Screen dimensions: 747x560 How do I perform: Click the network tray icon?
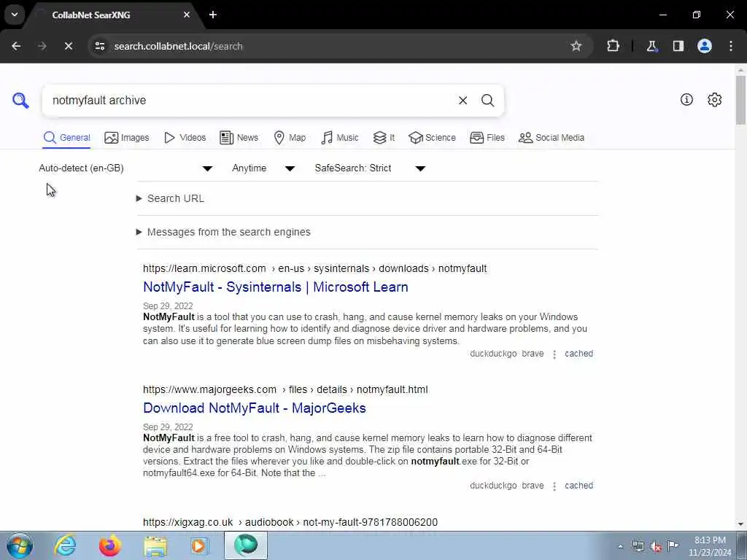pos(638,546)
